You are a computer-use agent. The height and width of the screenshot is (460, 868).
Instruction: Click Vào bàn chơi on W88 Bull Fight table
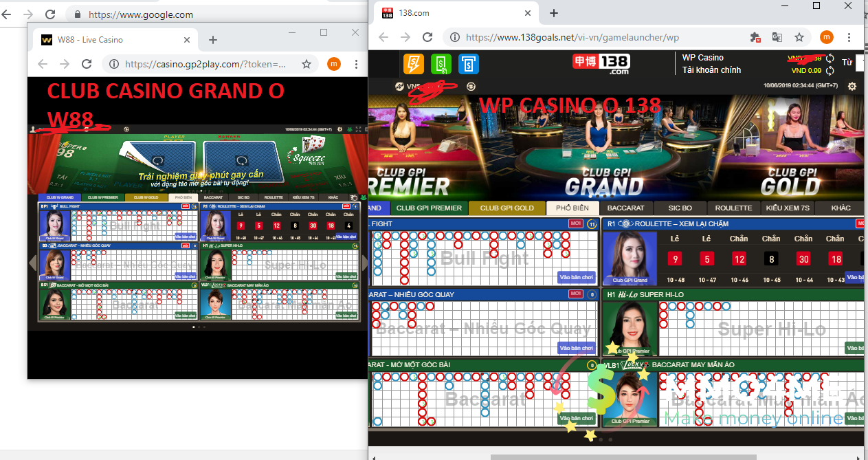click(x=186, y=237)
